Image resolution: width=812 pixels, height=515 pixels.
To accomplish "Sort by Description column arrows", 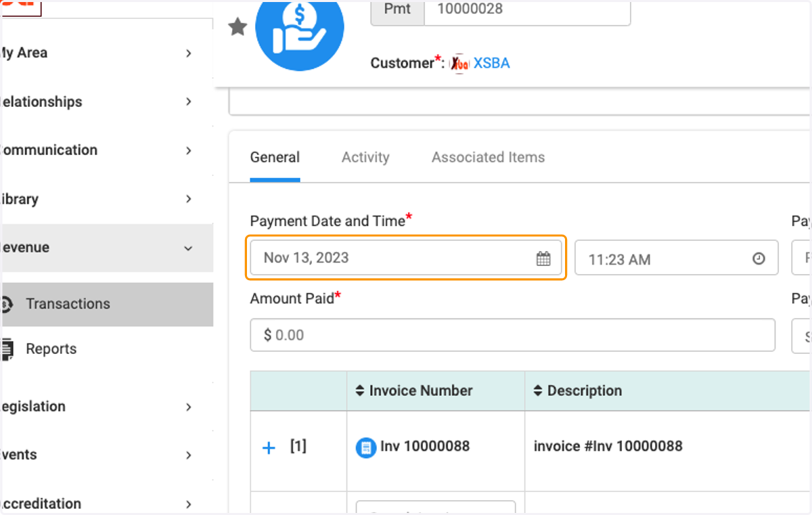I will point(538,390).
